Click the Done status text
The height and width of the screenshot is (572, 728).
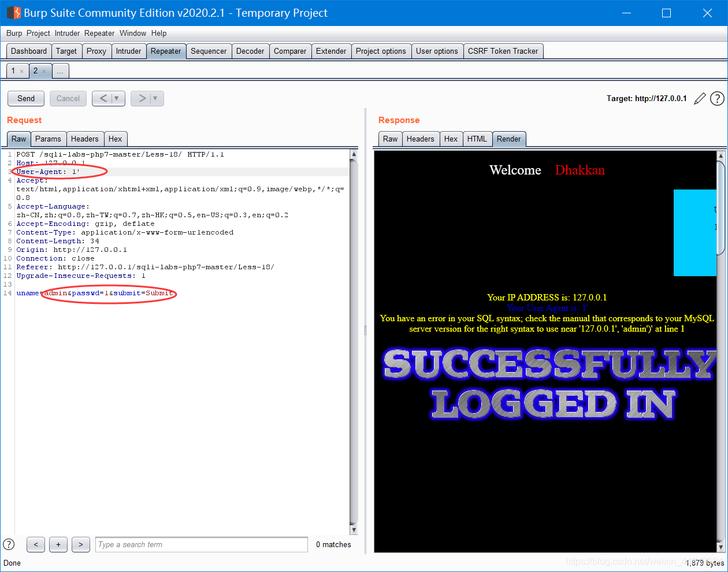(12, 563)
